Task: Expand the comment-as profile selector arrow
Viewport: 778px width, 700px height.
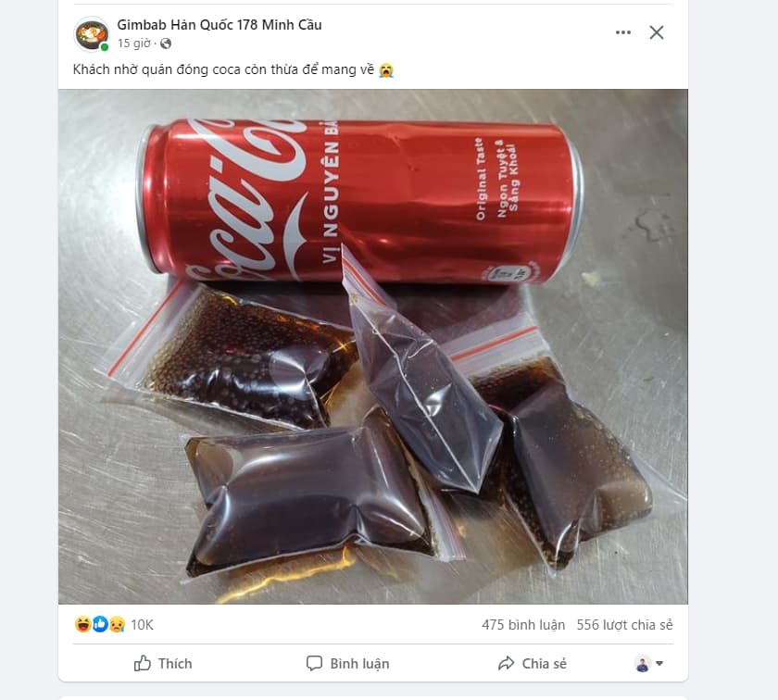Action: click(659, 664)
